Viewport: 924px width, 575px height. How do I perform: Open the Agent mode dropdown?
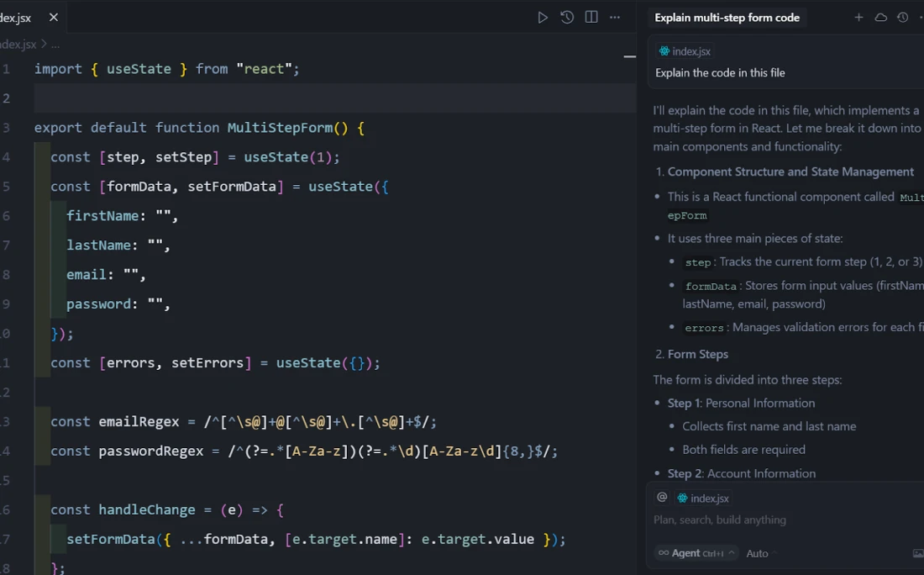click(696, 553)
